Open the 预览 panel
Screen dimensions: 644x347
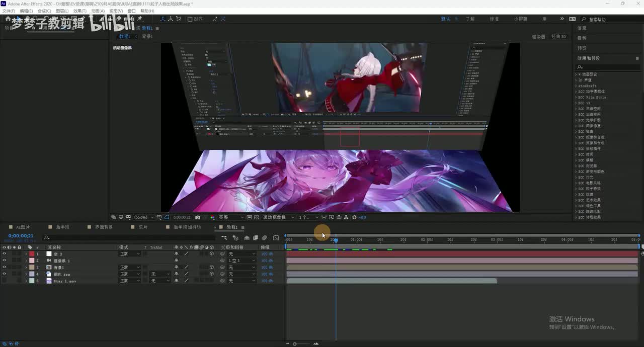point(582,48)
